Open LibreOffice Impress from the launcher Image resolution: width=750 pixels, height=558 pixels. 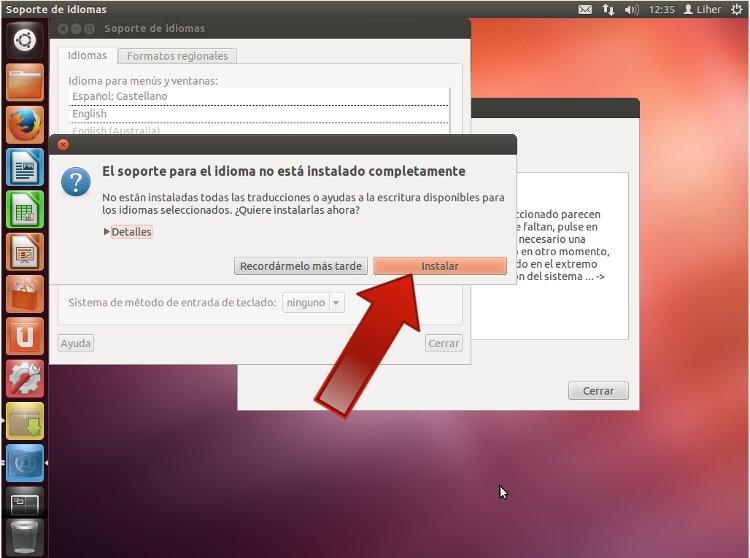(x=25, y=252)
